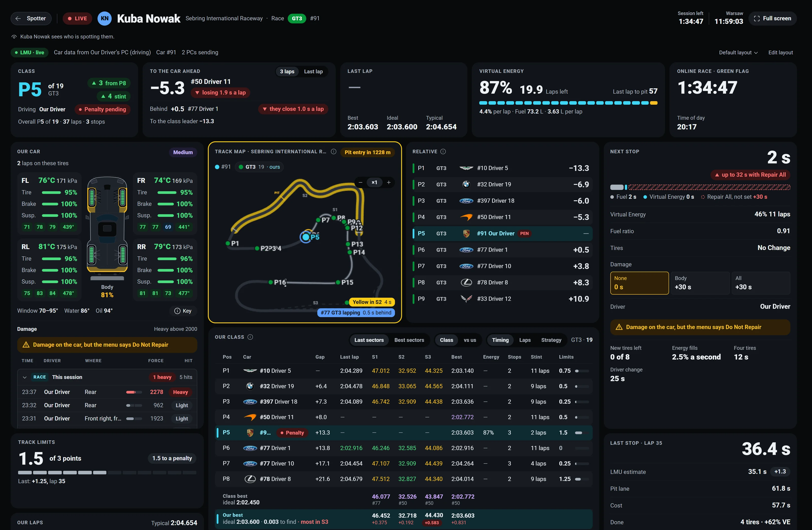Click the x1 map zoom level
The height and width of the screenshot is (530, 812).
(x=374, y=182)
